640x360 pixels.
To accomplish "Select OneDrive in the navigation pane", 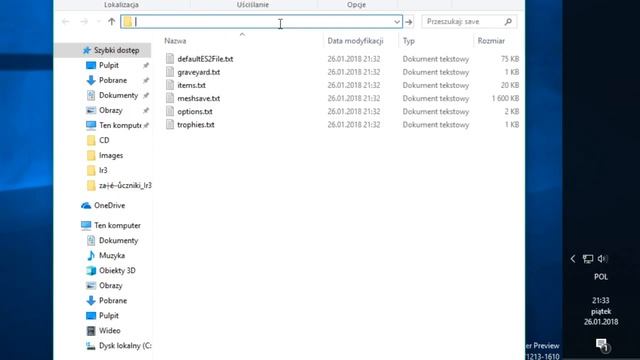I will point(109,205).
